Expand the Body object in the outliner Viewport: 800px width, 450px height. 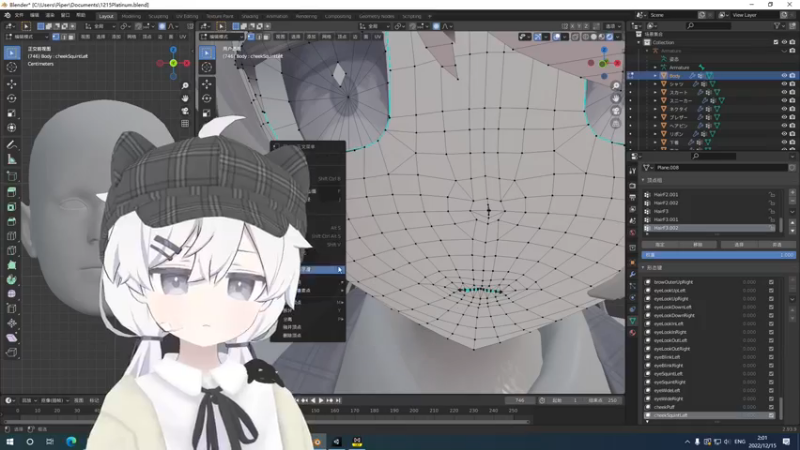(656, 76)
